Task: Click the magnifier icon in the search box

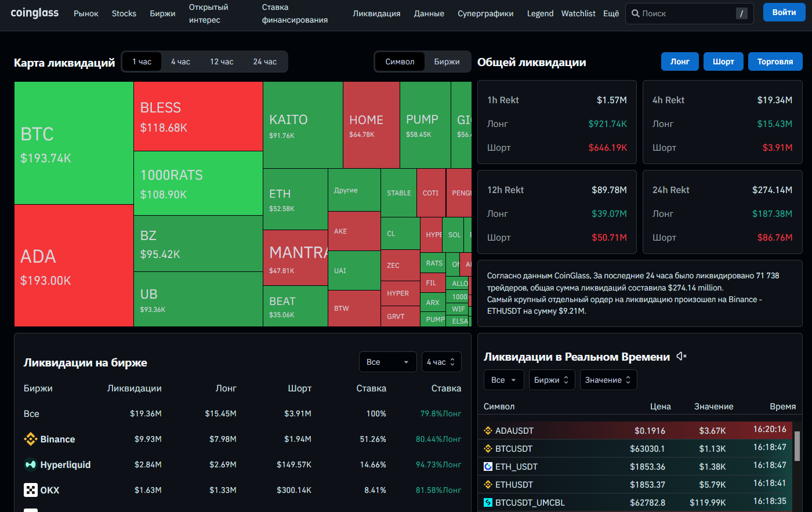Action: pos(636,13)
